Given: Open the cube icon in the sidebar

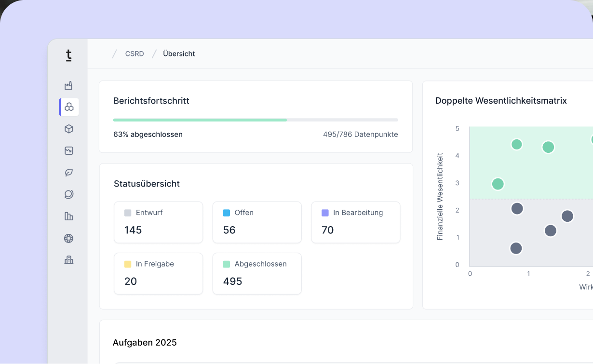Looking at the screenshot, I should coord(68,129).
